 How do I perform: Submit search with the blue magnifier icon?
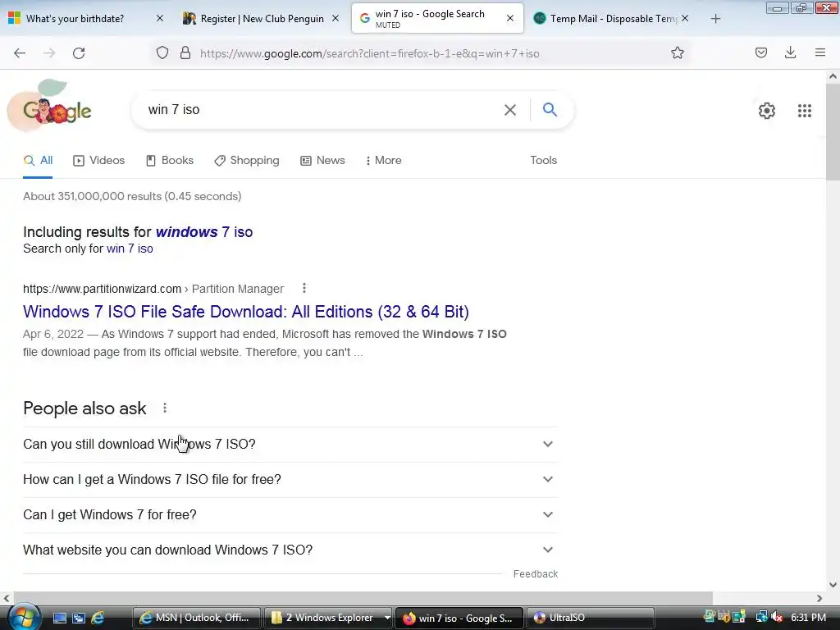coord(550,110)
